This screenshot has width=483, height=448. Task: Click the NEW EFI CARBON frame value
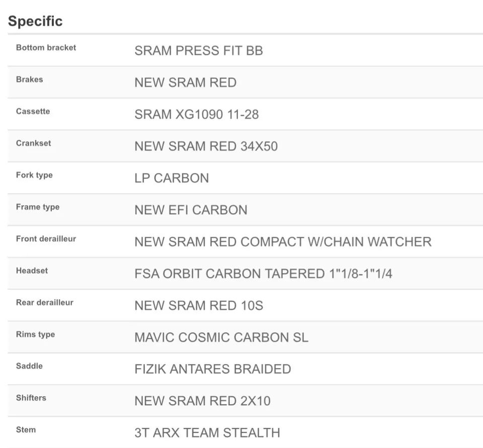[x=191, y=210]
